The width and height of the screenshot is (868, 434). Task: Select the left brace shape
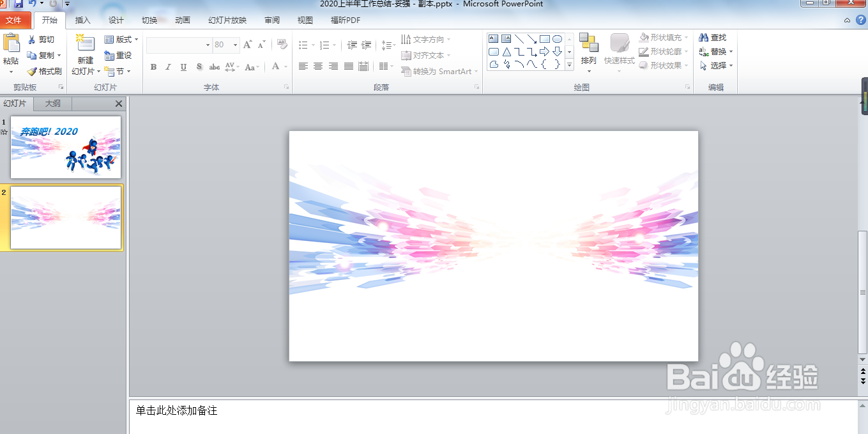(545, 64)
